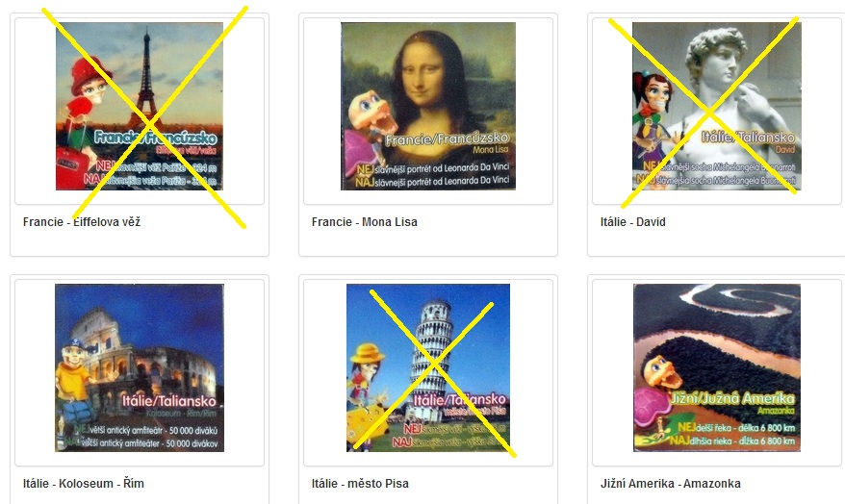Click the pigtail girl beside David statue
Viewport: 845px width, 504px height.
pyautogui.click(x=653, y=114)
